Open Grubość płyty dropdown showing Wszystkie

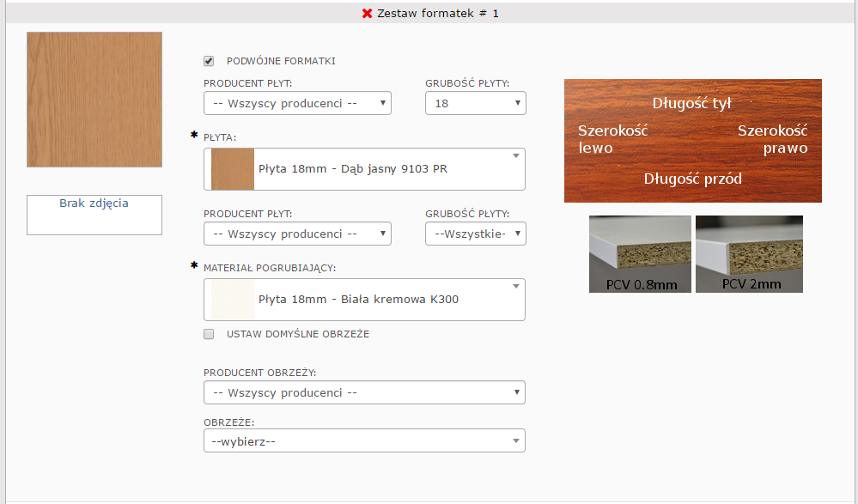tap(475, 234)
